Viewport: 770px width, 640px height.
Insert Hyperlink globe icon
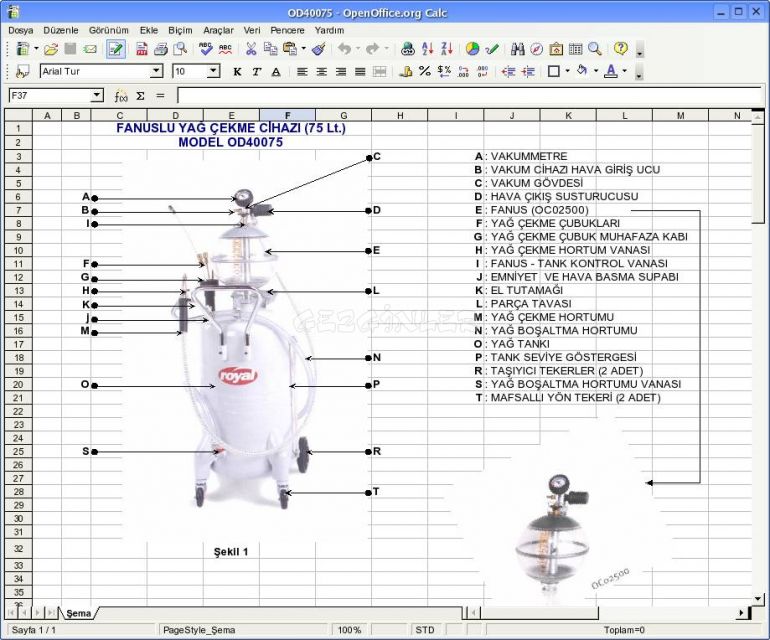tap(408, 49)
